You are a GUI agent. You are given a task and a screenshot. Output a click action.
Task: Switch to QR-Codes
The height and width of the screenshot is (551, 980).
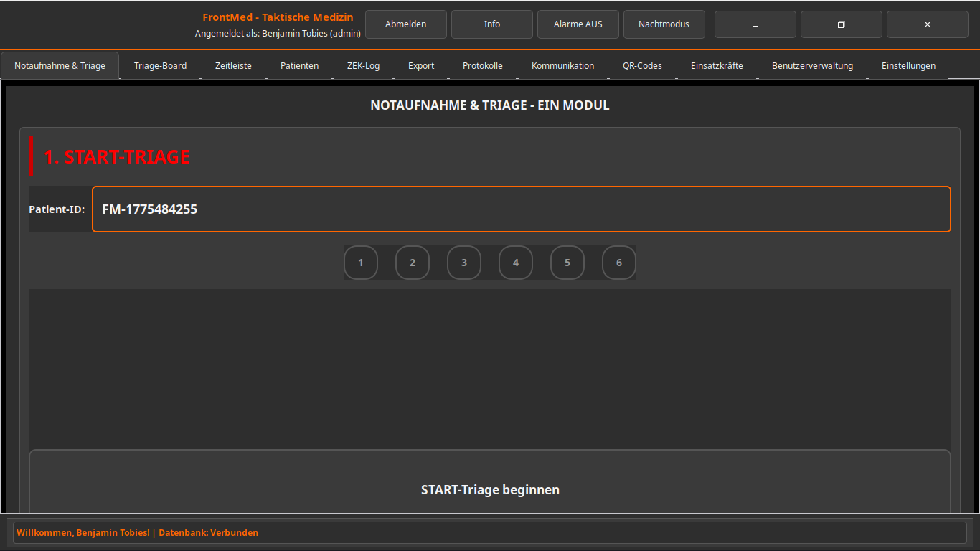point(642,65)
